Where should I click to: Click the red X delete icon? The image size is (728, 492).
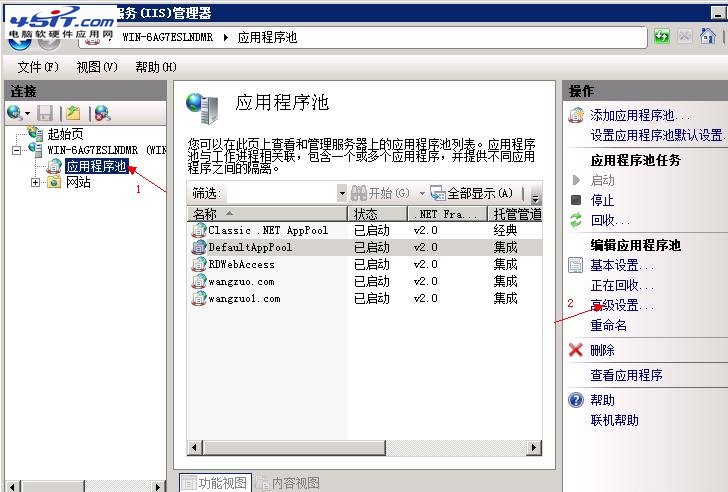(576, 350)
